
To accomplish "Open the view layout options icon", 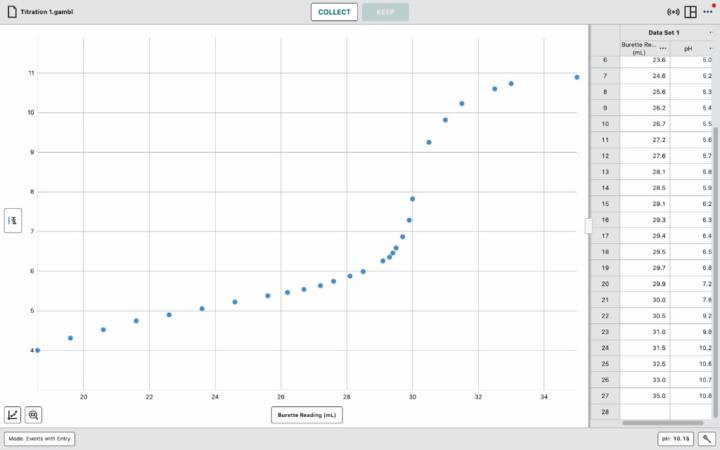I will [x=691, y=12].
